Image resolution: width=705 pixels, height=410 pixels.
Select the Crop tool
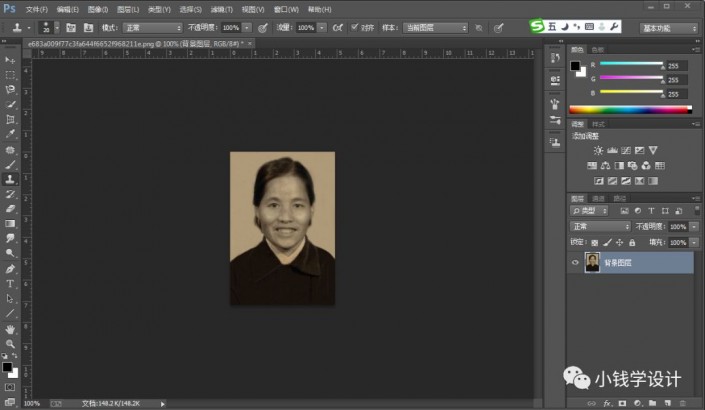pyautogui.click(x=10, y=119)
